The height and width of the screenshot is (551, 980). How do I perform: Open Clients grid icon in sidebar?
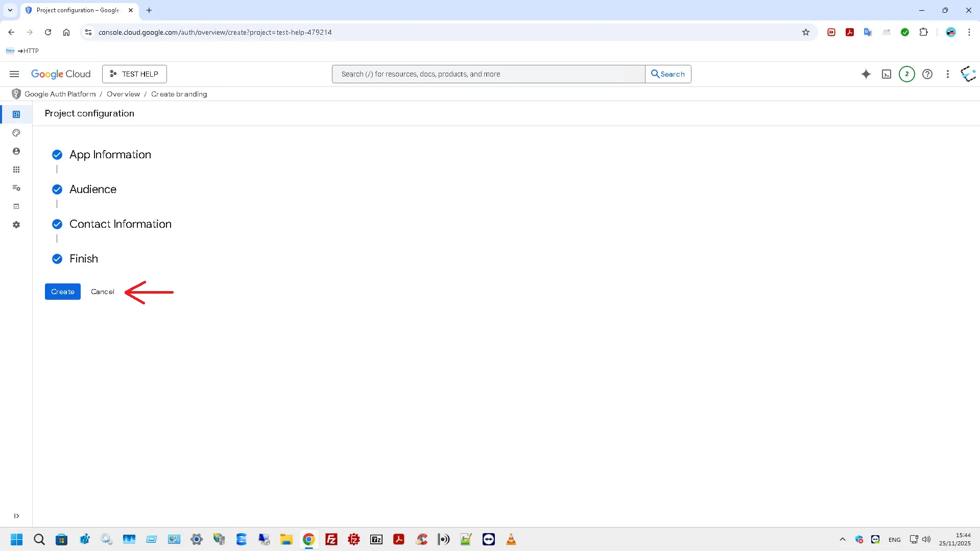(x=16, y=170)
